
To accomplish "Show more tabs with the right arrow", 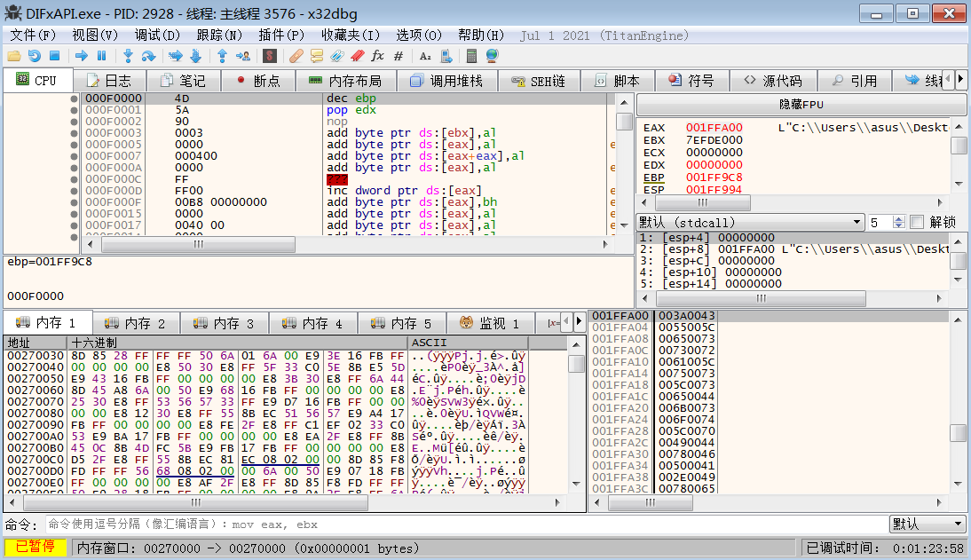I will (x=960, y=79).
